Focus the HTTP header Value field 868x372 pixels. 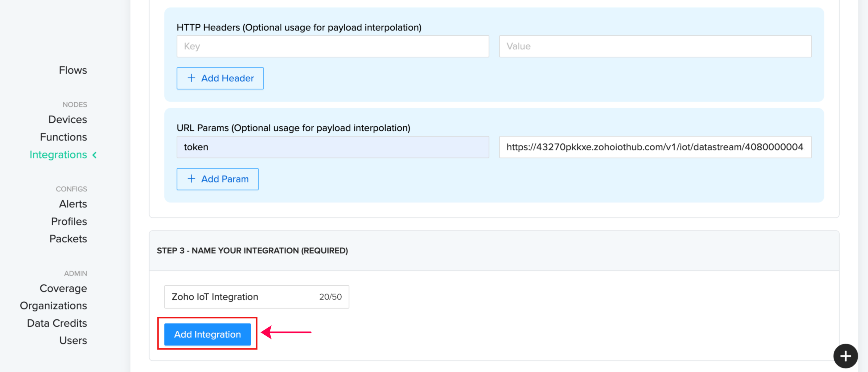[655, 47]
